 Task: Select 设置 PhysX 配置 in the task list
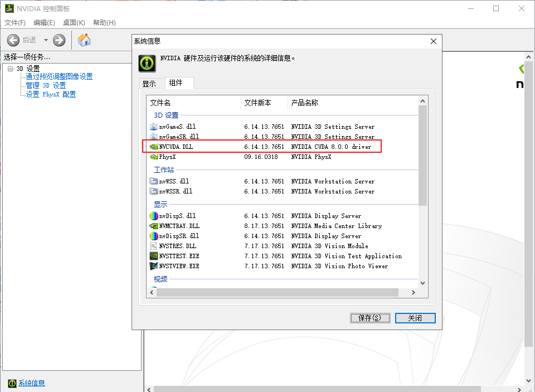[50, 94]
